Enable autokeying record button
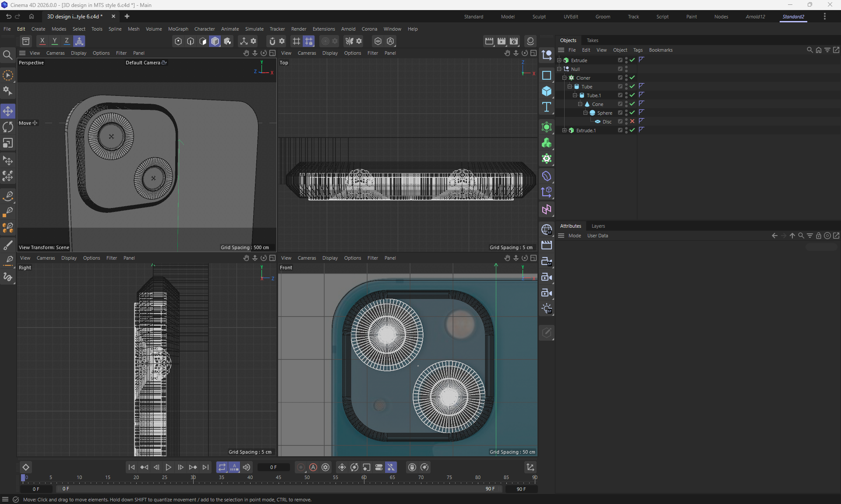This screenshot has height=504, width=841. point(313,467)
